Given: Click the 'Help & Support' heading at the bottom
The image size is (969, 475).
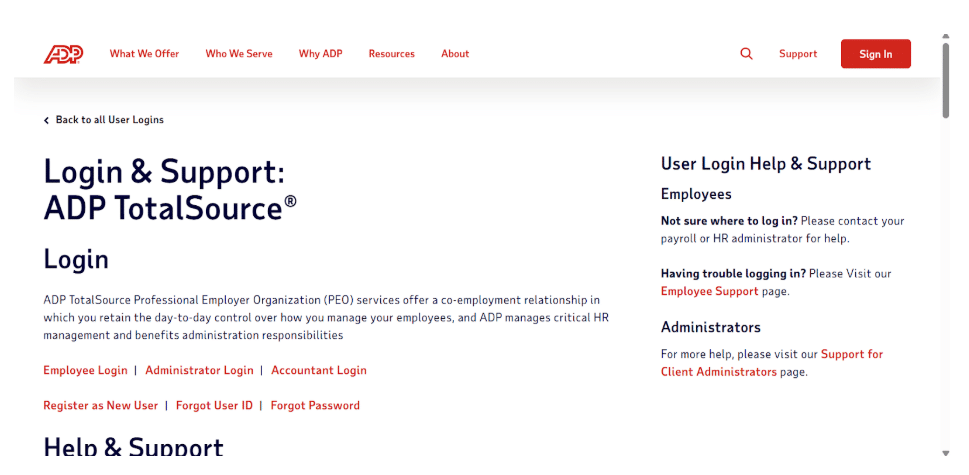Looking at the screenshot, I should 133,447.
